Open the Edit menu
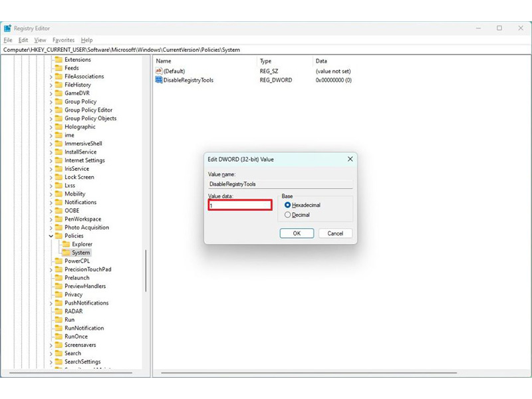Viewport: 532px width, 399px height. coord(23,40)
